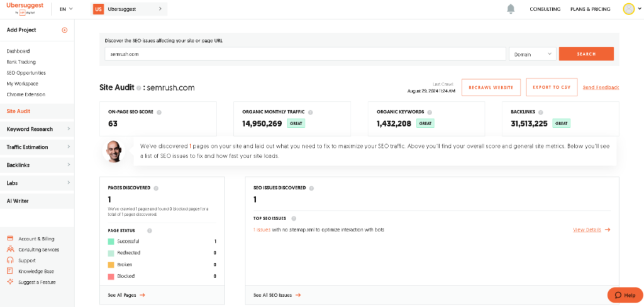Open the EN language dropdown

pyautogui.click(x=66, y=9)
